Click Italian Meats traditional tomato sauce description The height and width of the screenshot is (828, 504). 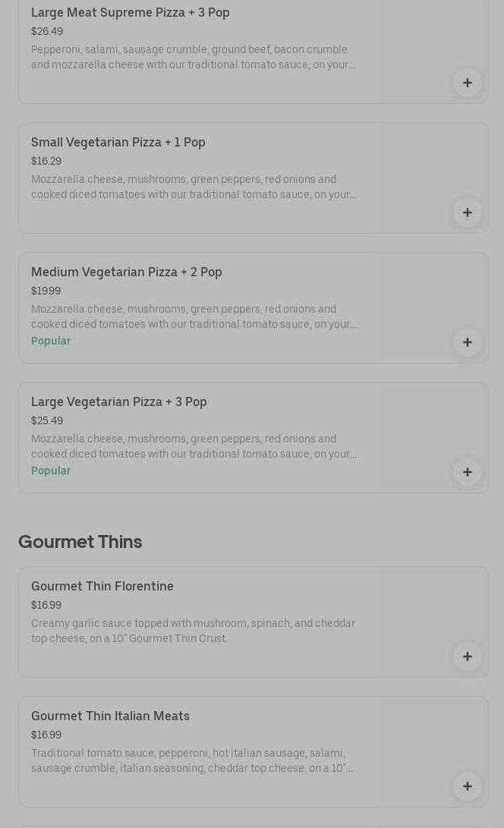coord(191,760)
